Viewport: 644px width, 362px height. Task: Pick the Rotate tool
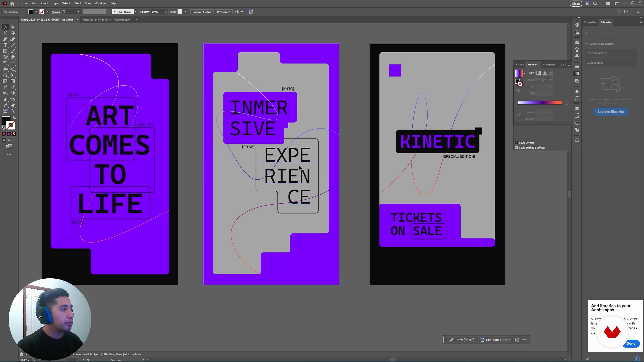5,63
